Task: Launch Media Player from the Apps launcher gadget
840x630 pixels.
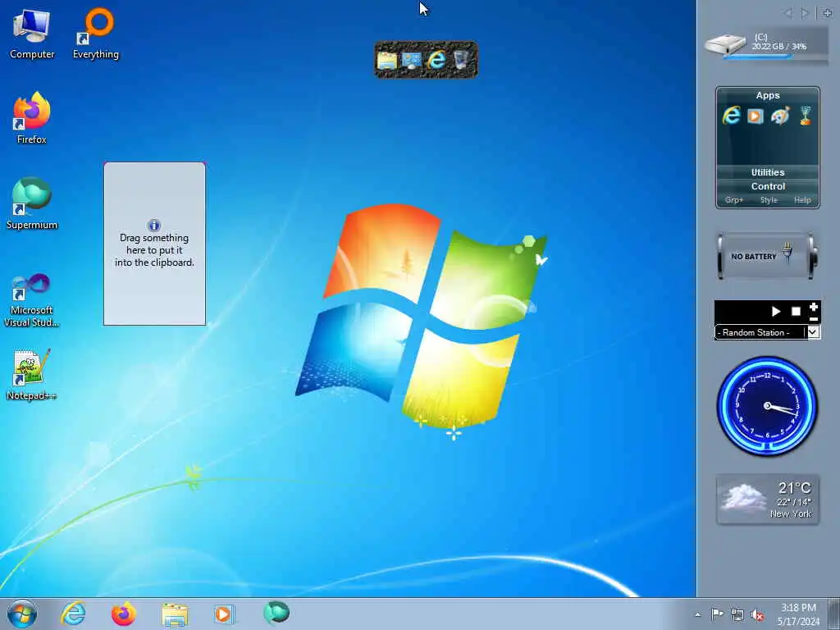Action: [x=756, y=116]
